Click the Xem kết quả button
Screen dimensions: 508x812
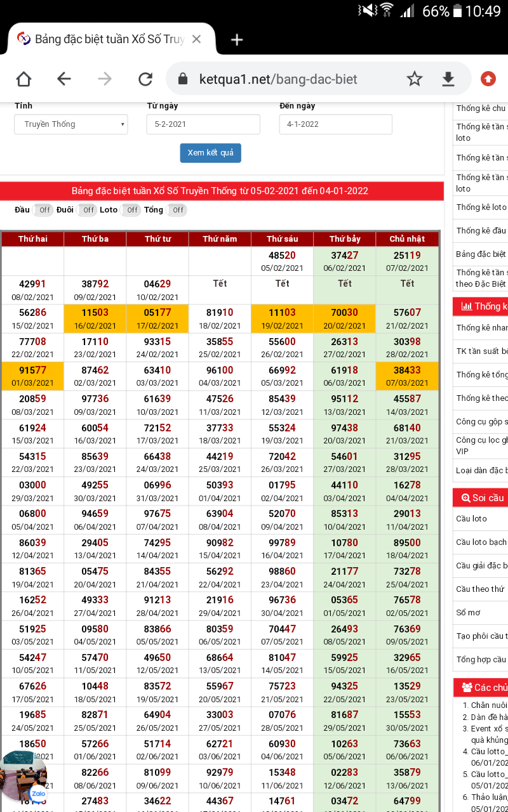[x=210, y=153]
